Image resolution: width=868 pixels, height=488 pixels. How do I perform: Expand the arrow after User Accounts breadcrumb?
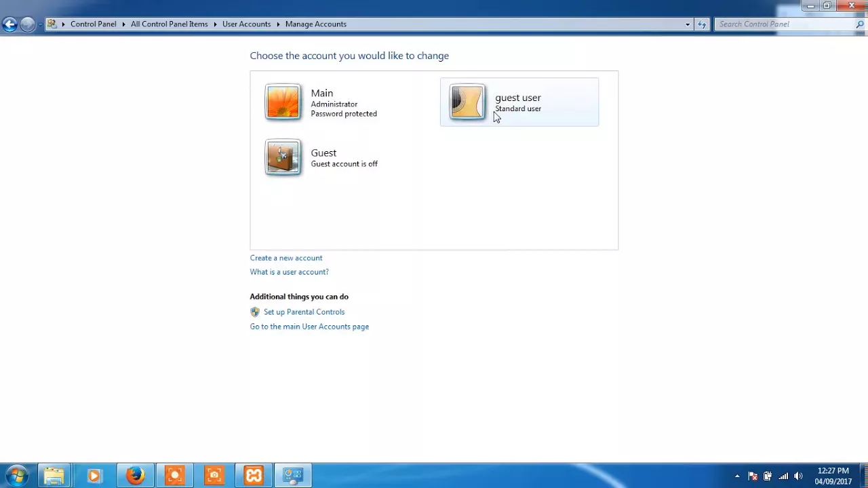[x=278, y=24]
